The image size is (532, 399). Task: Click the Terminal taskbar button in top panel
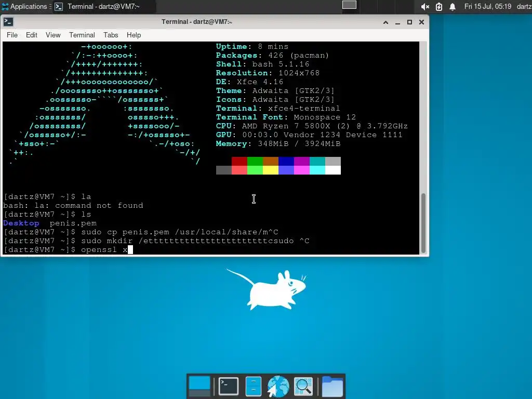[x=103, y=6]
